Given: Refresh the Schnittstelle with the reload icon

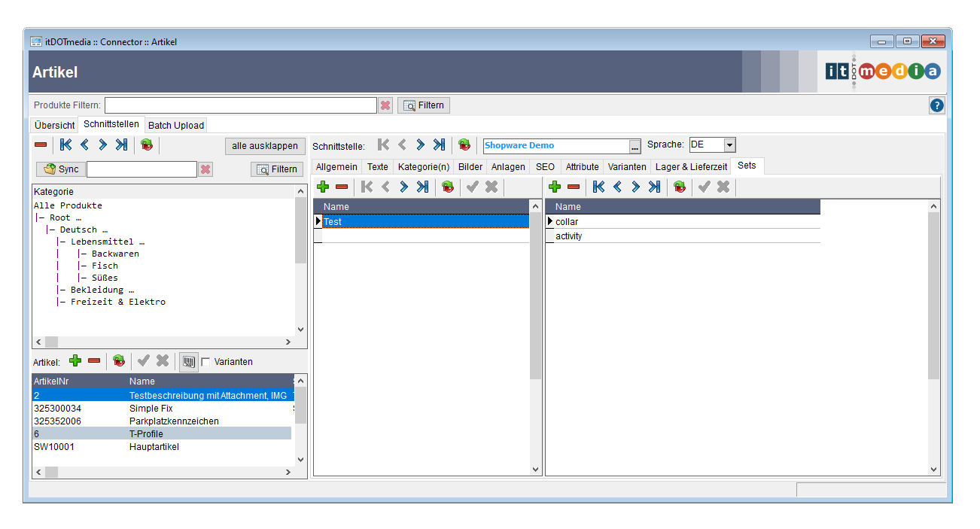Looking at the screenshot, I should pyautogui.click(x=464, y=145).
